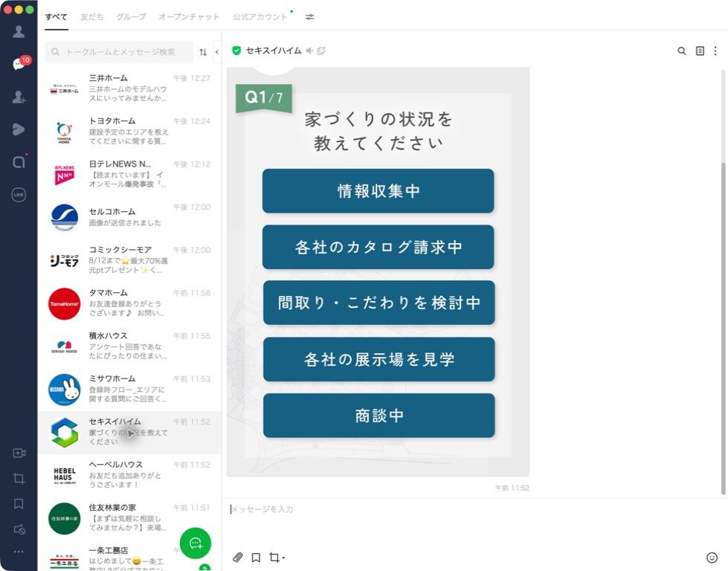Screen dimensions: 728x571
Task: Open the monitor lock icon in sidebar
Action: click(19, 529)
